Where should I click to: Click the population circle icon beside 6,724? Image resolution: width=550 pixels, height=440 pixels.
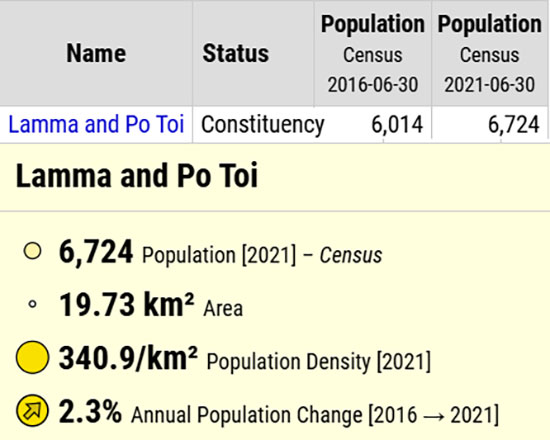(32, 251)
